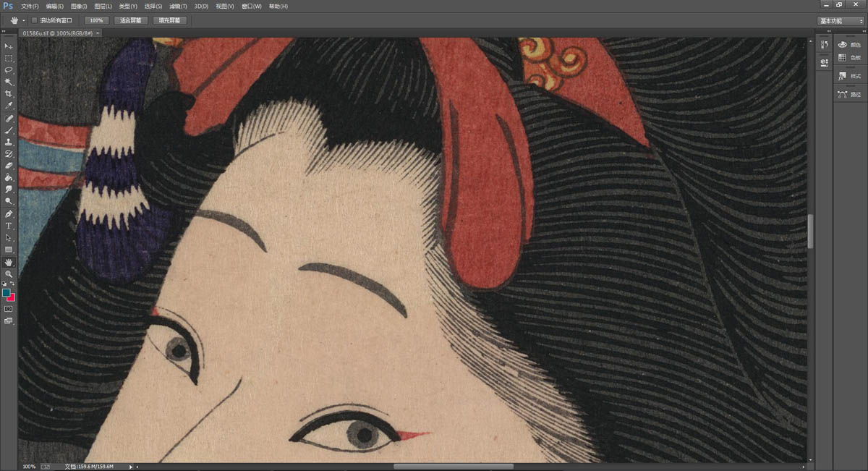Screen dimensions: 868x471
Task: Click the pink background color swatch
Action: click(12, 297)
